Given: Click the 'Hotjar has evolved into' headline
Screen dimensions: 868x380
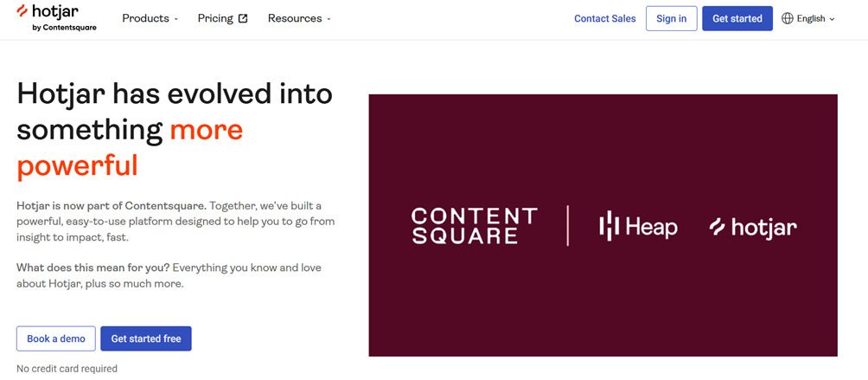Looking at the screenshot, I should (175, 93).
